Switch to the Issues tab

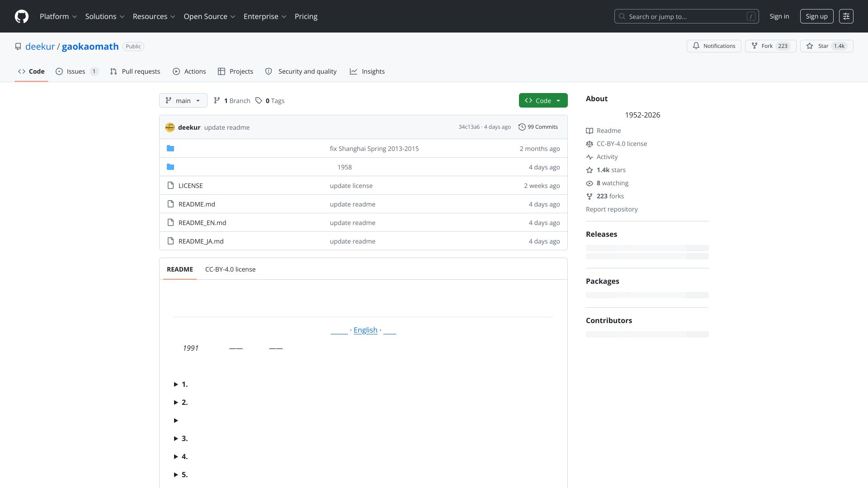(x=77, y=71)
